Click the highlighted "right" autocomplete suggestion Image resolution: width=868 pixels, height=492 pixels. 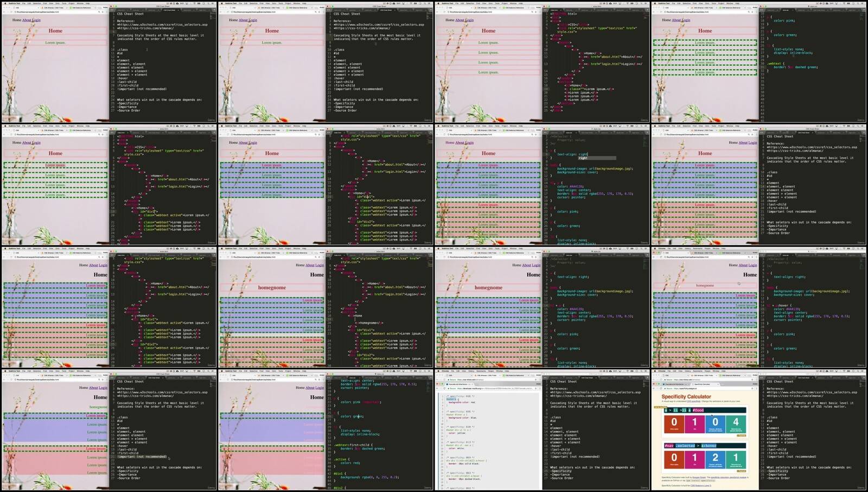[596, 158]
